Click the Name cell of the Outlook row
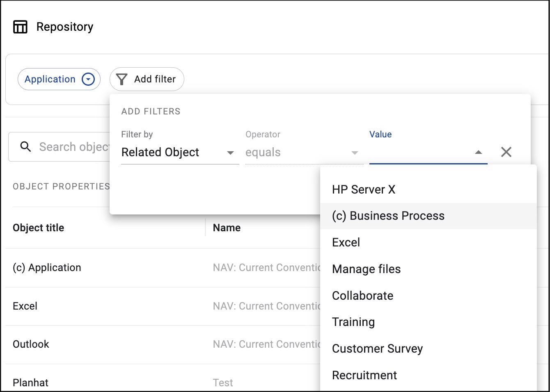The width and height of the screenshot is (550, 392). tap(266, 344)
